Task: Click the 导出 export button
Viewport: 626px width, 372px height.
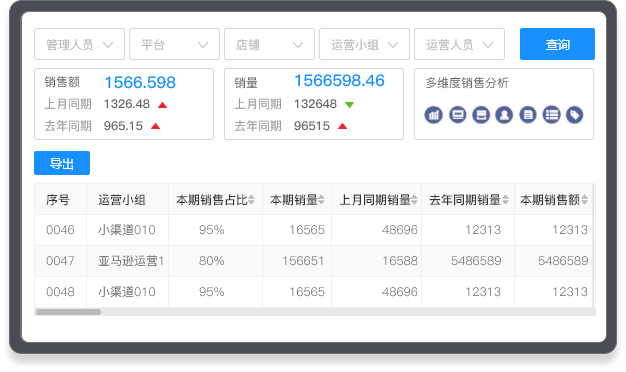Action: click(62, 163)
